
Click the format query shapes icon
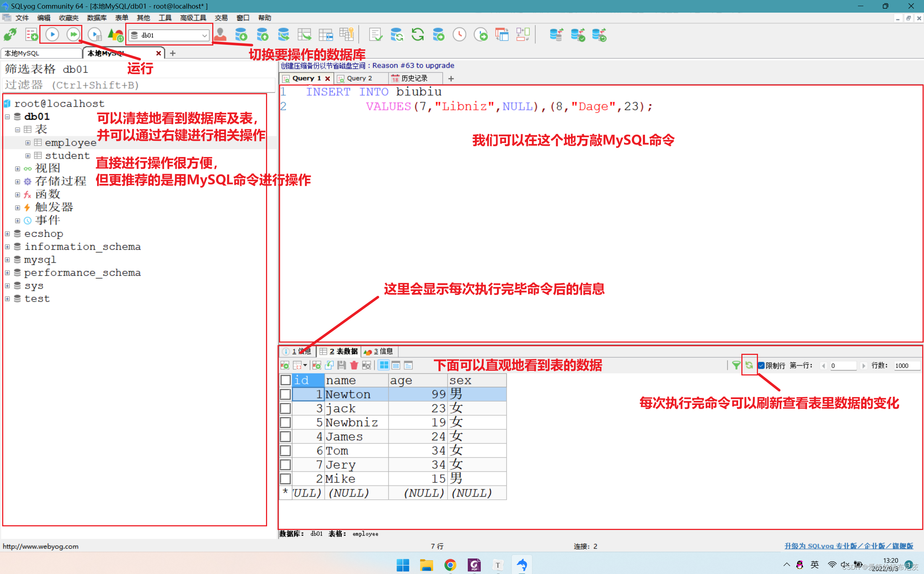(116, 35)
